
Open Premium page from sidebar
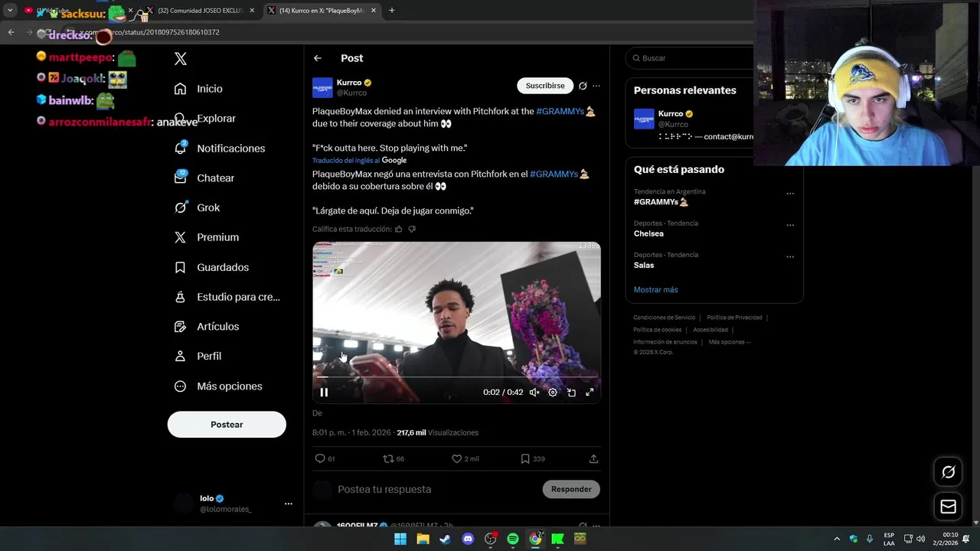click(206, 237)
